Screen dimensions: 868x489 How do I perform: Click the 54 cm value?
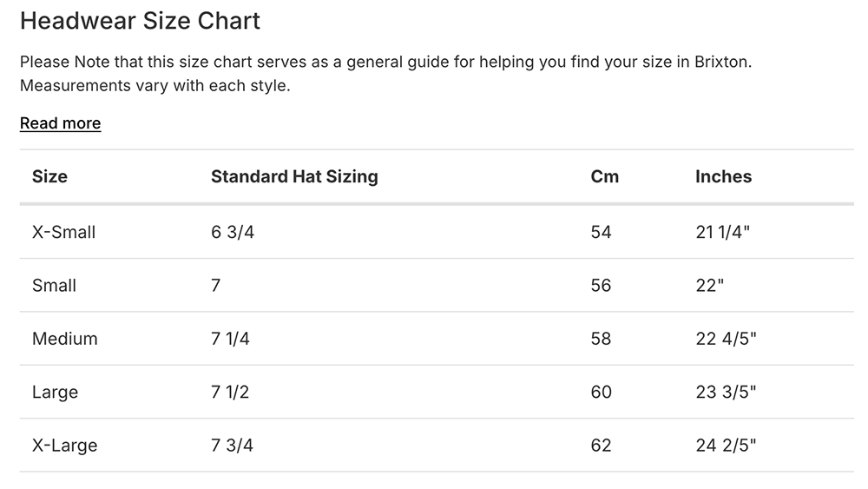(601, 232)
